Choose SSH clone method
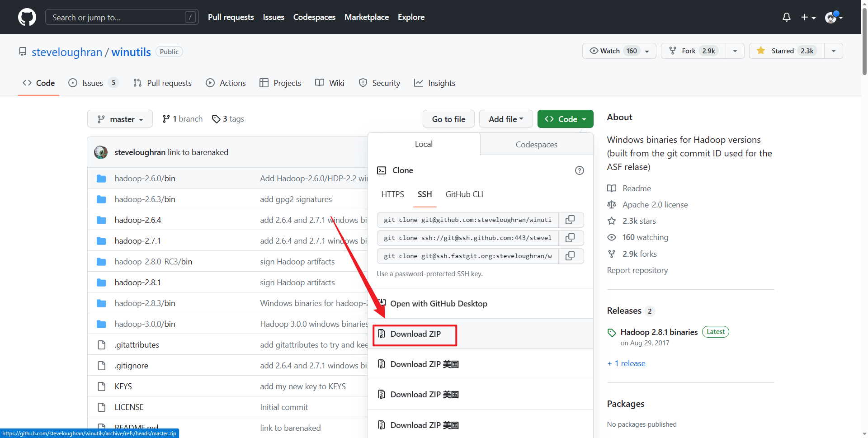The height and width of the screenshot is (438, 868). click(425, 194)
